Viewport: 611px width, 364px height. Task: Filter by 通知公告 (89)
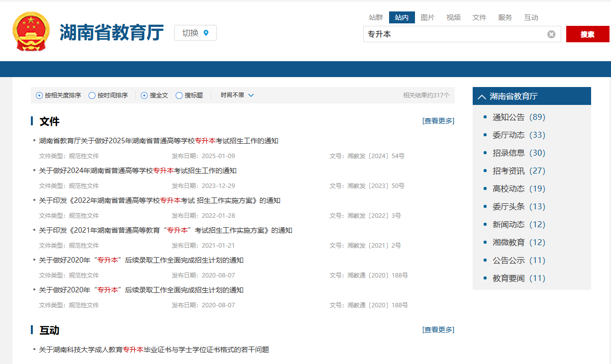(519, 117)
